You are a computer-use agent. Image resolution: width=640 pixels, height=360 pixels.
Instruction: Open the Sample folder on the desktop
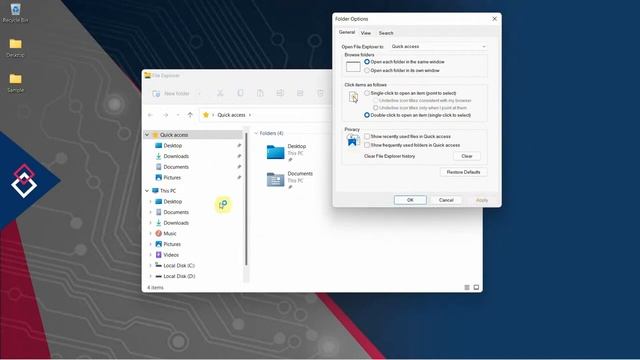coord(16,83)
